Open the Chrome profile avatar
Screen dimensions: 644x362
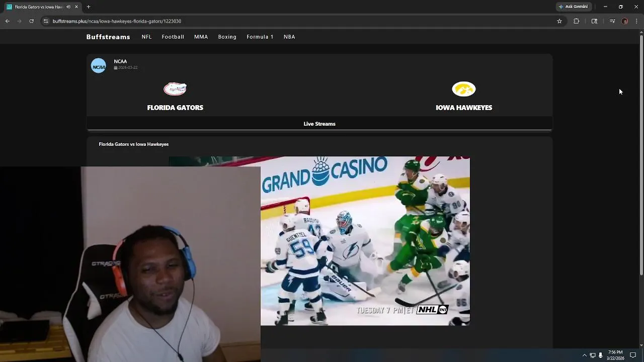[624, 21]
